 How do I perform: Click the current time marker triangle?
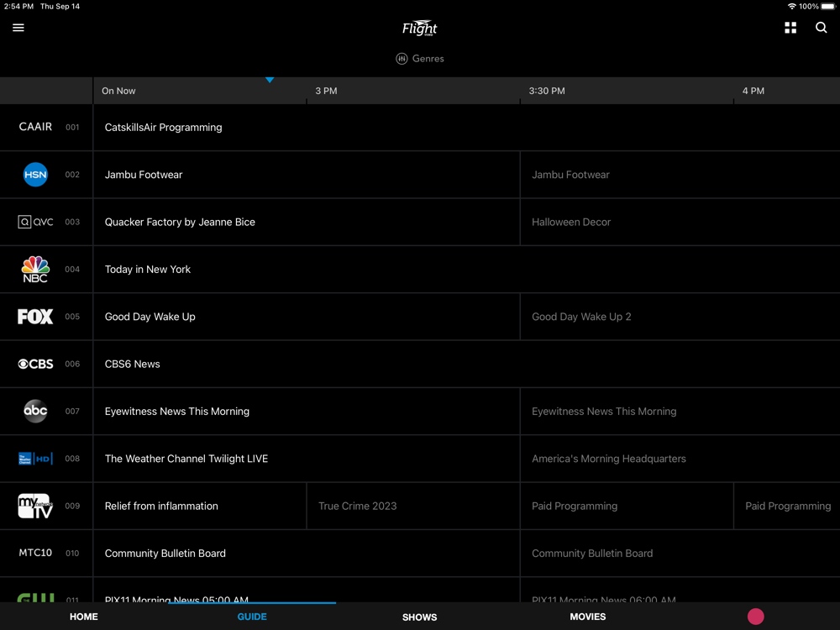tap(270, 80)
